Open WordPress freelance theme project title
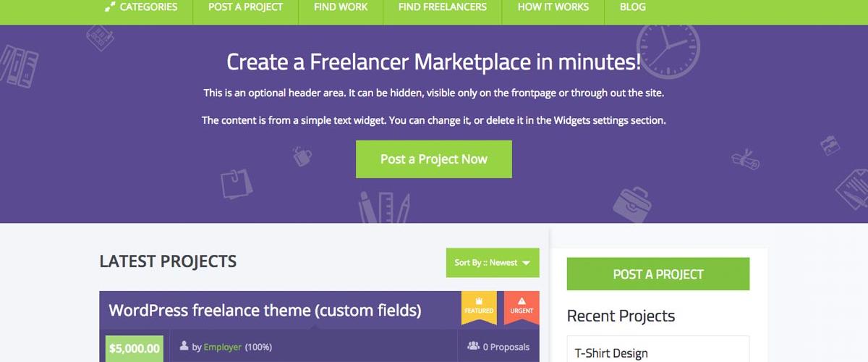This screenshot has height=362, width=868. pyautogui.click(x=265, y=311)
